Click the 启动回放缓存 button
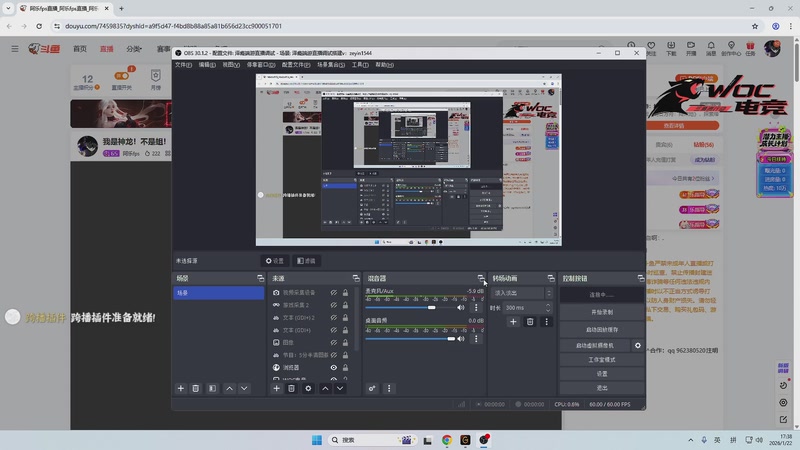The width and height of the screenshot is (800, 450). click(602, 329)
